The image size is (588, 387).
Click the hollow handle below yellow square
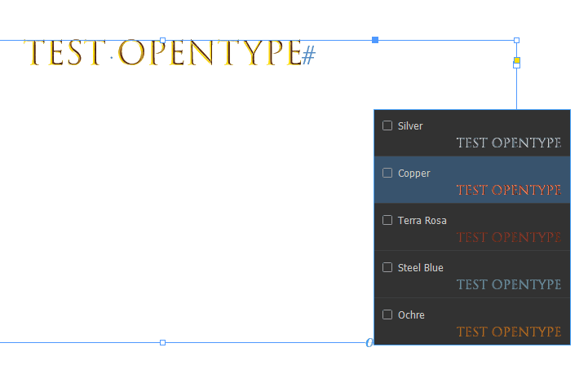(x=517, y=65)
